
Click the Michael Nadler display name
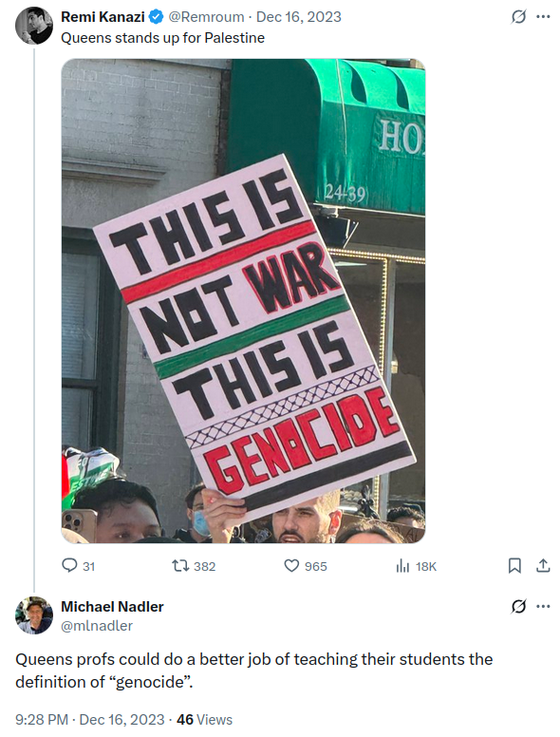coord(112,607)
